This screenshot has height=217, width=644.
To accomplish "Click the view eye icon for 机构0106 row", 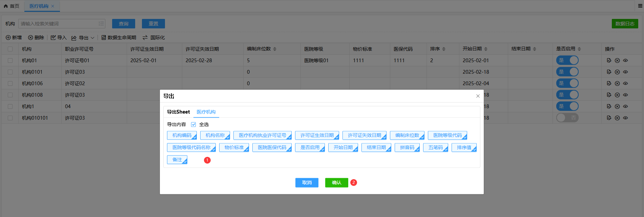I will point(625,83).
